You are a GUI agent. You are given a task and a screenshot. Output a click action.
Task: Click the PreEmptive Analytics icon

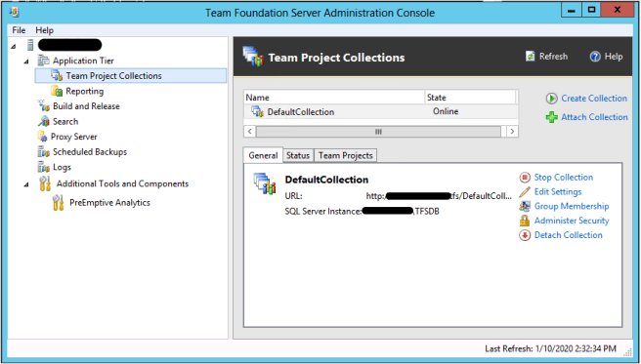59,202
